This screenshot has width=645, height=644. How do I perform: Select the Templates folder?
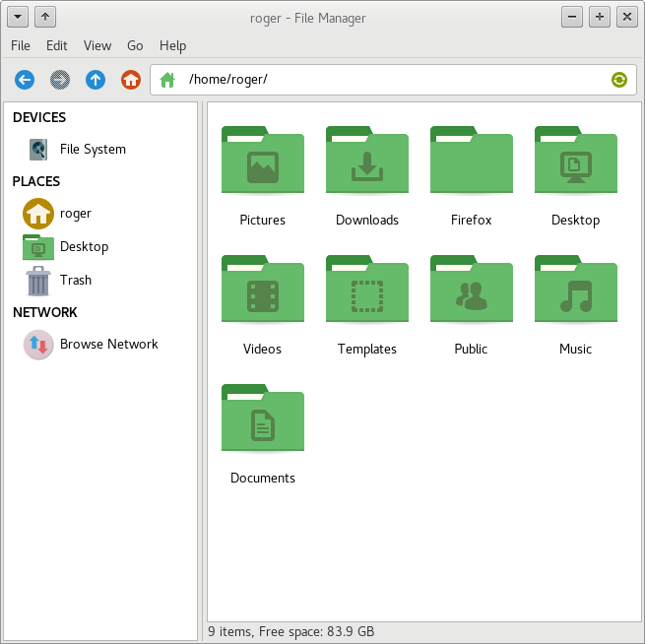(366, 291)
